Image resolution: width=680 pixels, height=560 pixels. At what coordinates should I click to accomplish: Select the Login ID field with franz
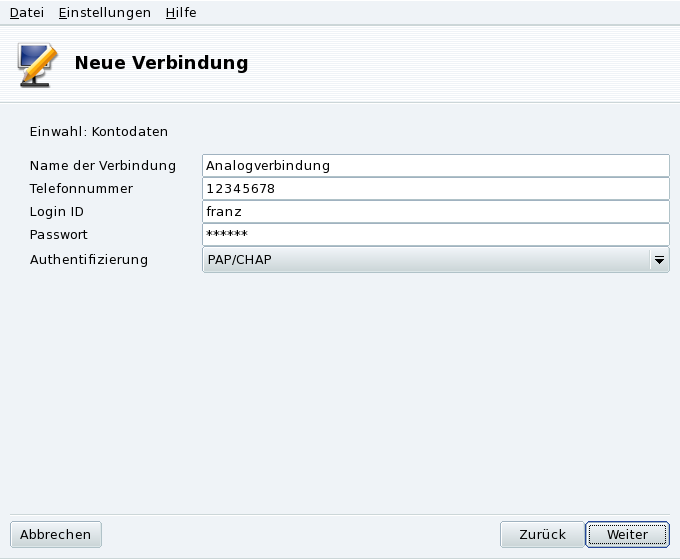click(x=435, y=211)
